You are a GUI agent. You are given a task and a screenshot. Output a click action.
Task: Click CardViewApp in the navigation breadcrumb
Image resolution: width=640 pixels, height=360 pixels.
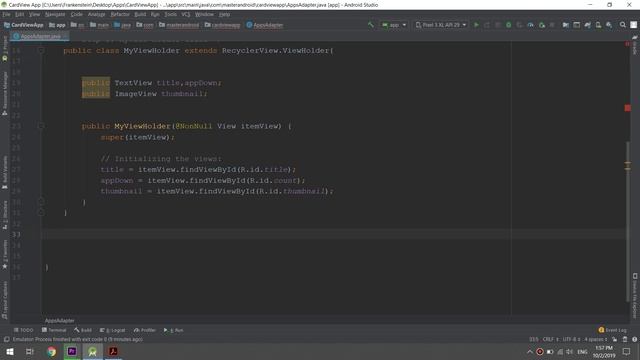(x=24, y=25)
